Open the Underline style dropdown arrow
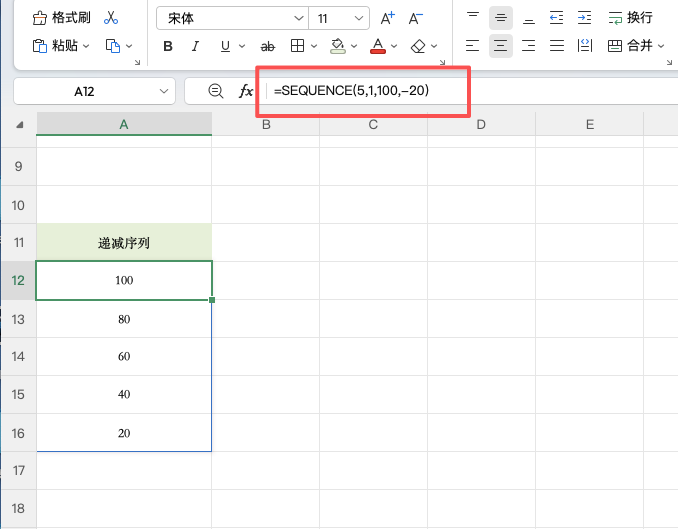 tap(242, 46)
